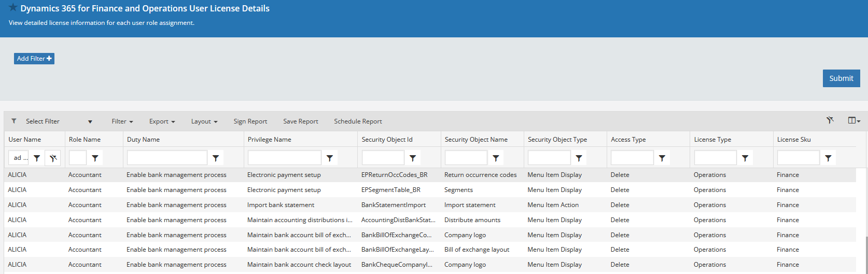Sort by Privilege Name column header
Viewport: 868px width, 274px height.
(x=270, y=140)
